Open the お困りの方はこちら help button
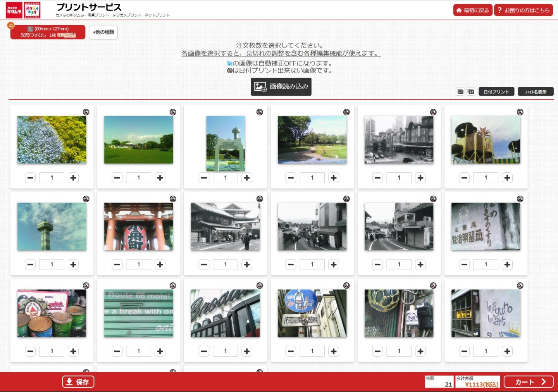This screenshot has width=558, height=392. coord(524,10)
